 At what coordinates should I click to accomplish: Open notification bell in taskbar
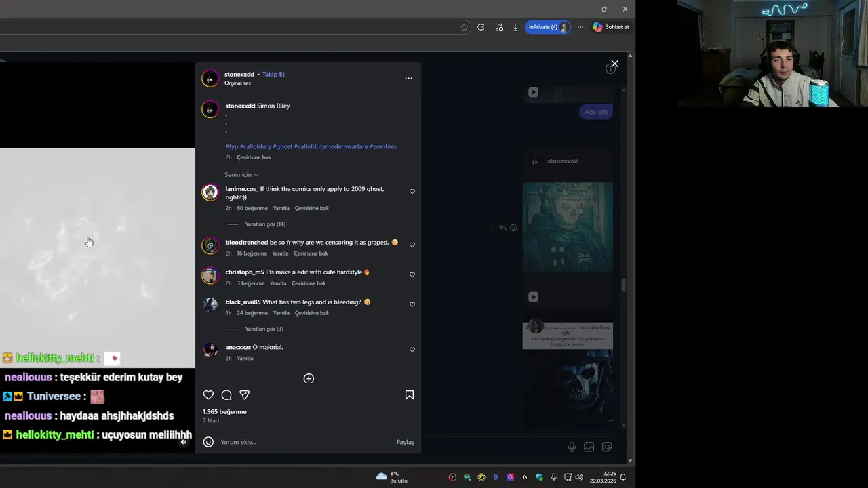click(623, 477)
